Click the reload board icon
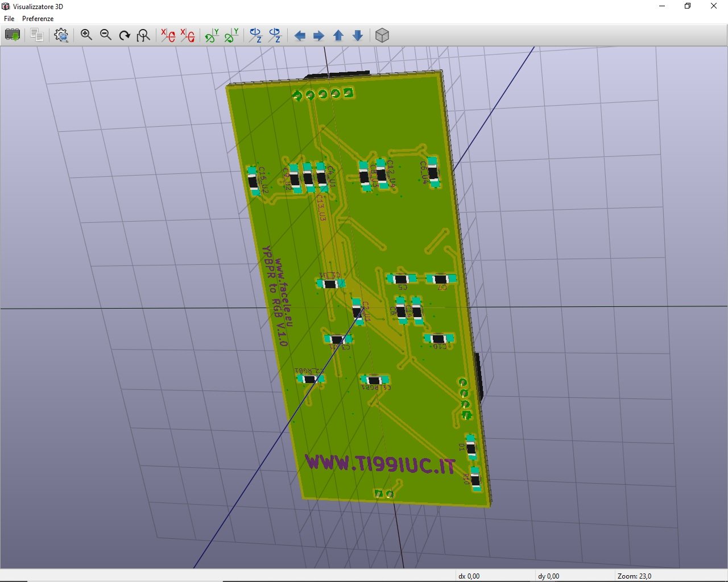Viewport: 728px width, 582px height. pyautogui.click(x=13, y=35)
